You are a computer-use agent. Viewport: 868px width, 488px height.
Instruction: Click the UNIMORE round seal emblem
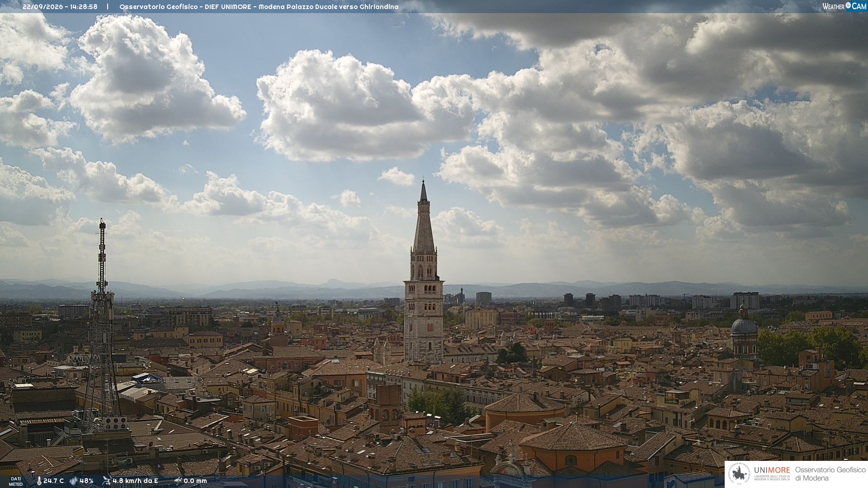click(x=739, y=474)
